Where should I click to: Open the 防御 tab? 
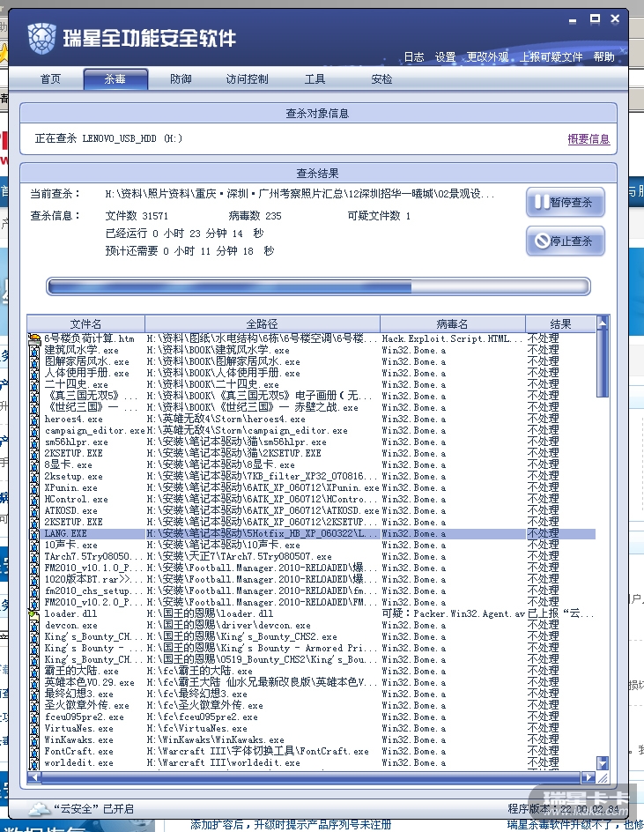pyautogui.click(x=181, y=79)
